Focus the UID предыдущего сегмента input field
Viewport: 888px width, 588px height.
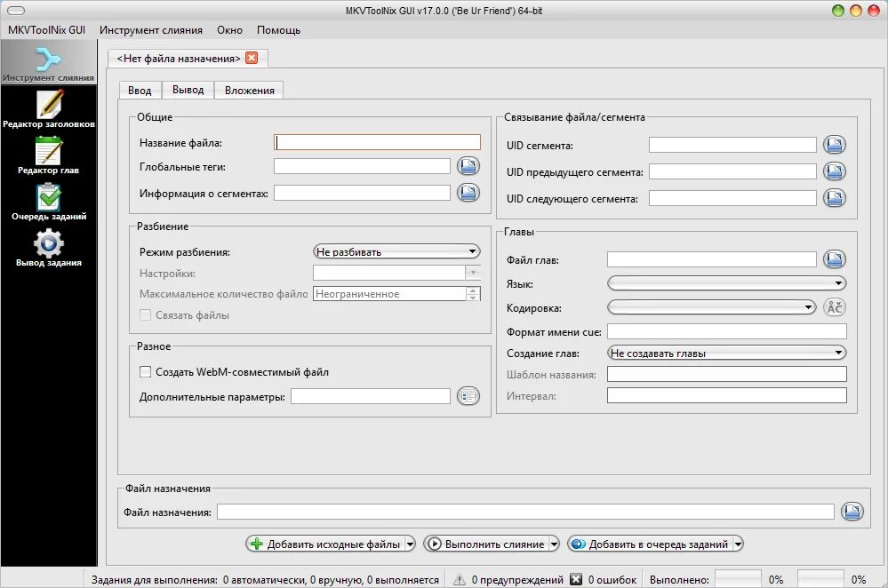(732, 171)
